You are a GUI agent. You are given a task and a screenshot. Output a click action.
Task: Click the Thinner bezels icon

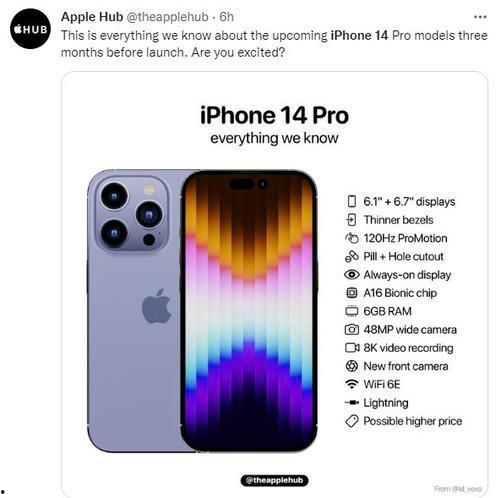[351, 220]
